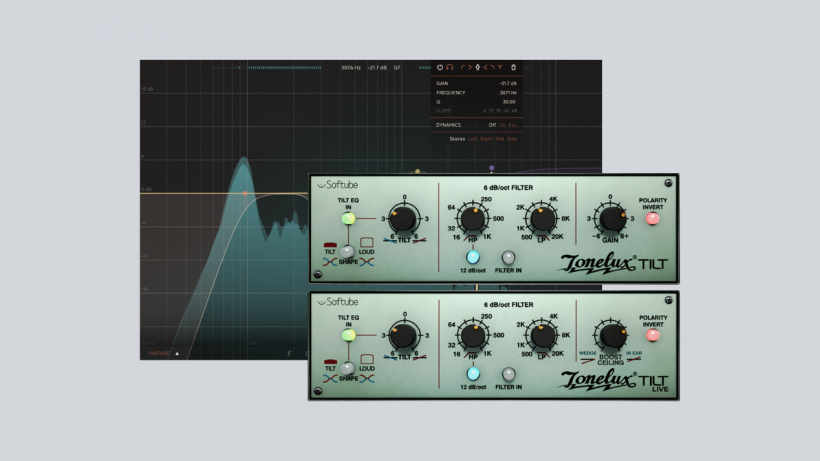Click the 6 dB/oct FILTER label on Tonelux Tilt

coord(508,187)
